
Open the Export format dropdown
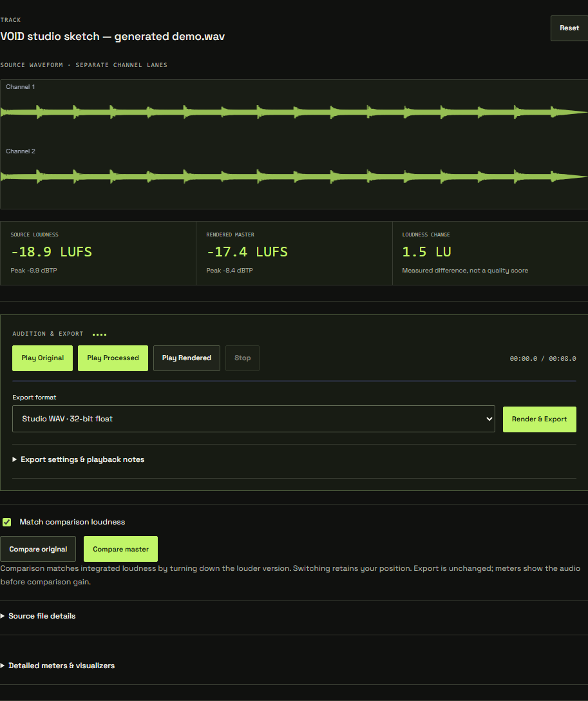(254, 419)
